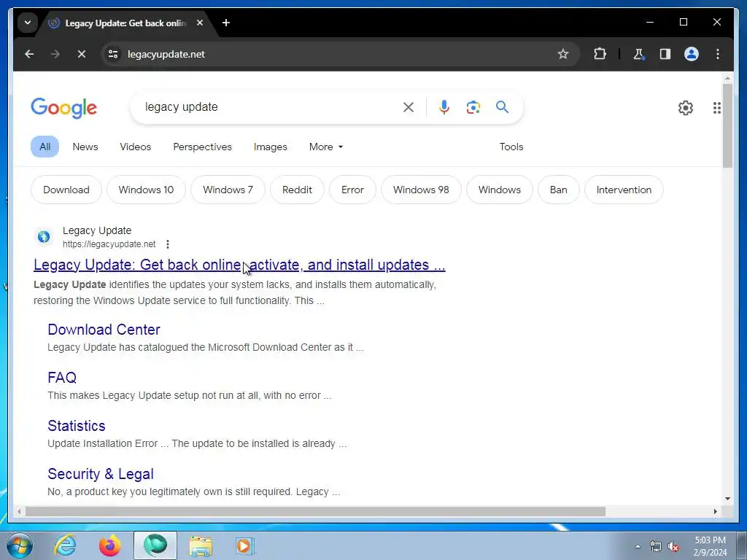Image resolution: width=747 pixels, height=560 pixels.
Task: Submit search with magnifier icon
Action: [x=502, y=107]
